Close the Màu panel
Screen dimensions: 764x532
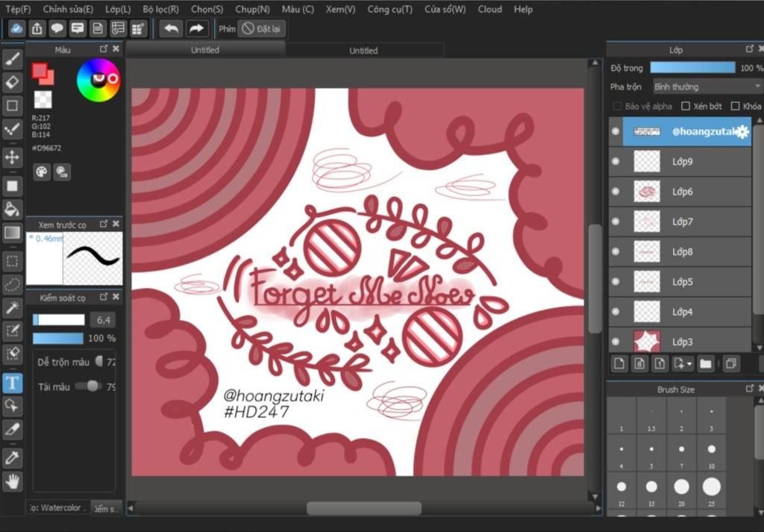click(116, 48)
